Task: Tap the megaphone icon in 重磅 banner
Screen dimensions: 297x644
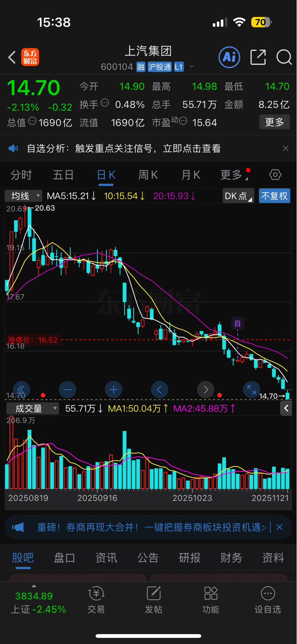Action: coord(18,527)
